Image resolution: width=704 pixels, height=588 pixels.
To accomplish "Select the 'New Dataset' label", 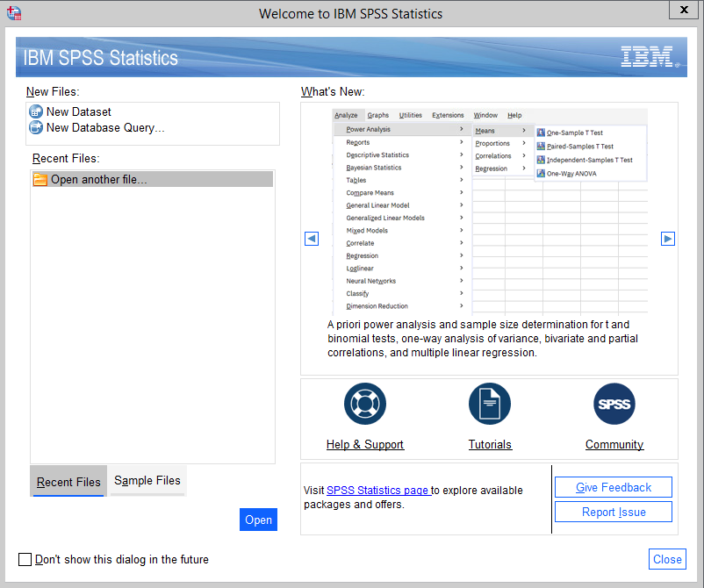I will click(x=79, y=111).
